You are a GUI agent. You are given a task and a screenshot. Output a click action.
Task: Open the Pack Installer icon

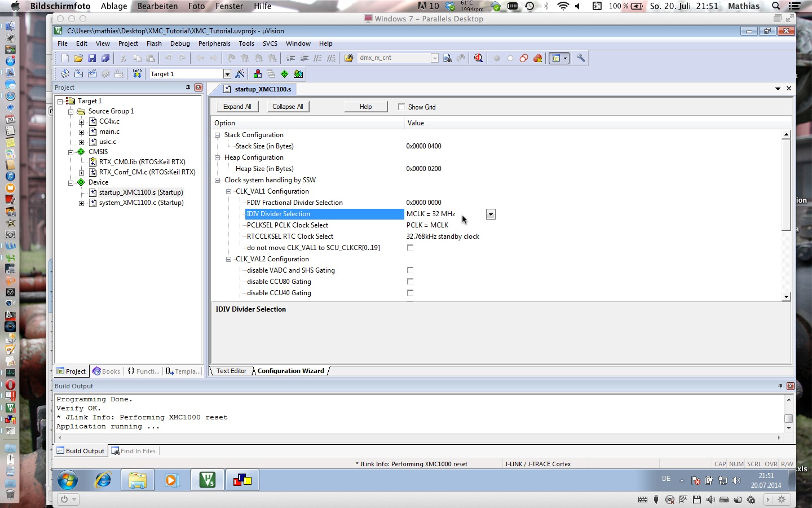click(x=298, y=74)
